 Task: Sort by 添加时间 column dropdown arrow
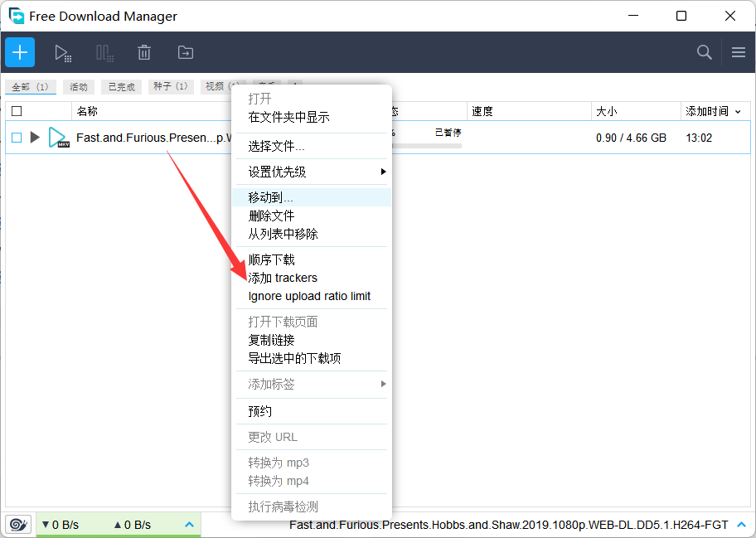click(x=738, y=112)
